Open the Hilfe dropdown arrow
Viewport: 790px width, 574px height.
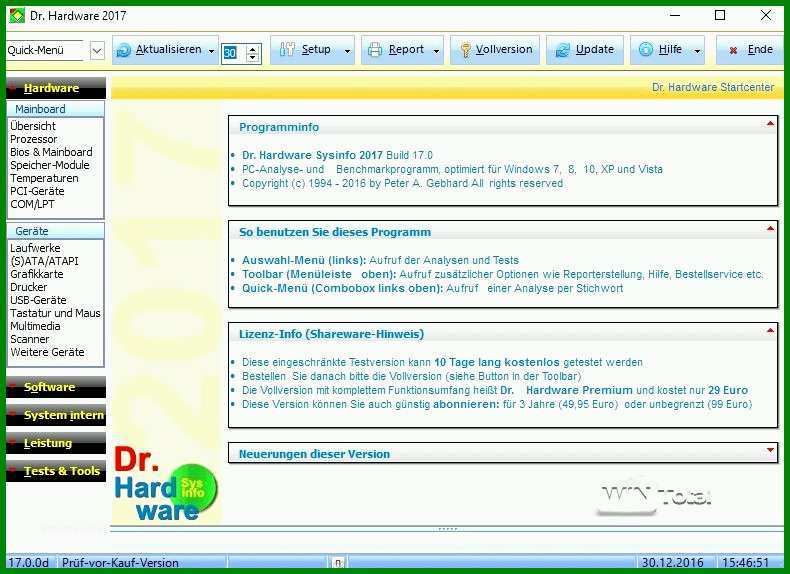pos(697,51)
